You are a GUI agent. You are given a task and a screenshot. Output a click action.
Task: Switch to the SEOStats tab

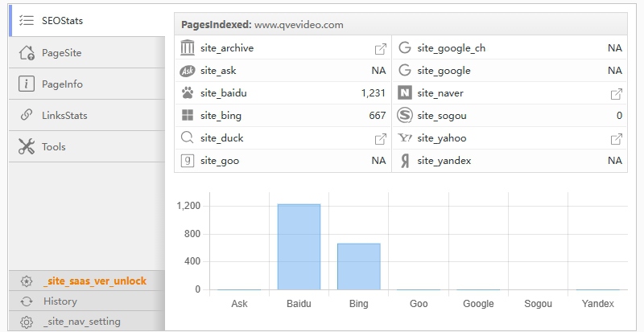point(62,21)
